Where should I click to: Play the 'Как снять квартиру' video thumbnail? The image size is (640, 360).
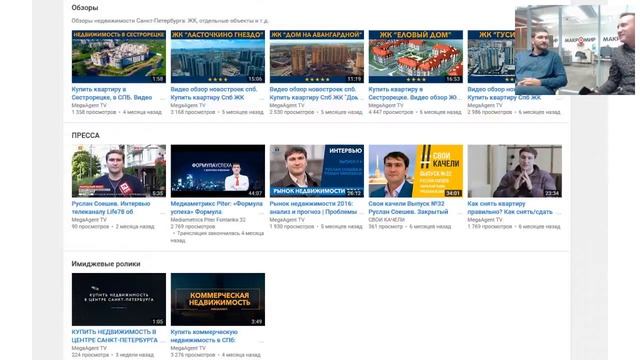[515, 171]
